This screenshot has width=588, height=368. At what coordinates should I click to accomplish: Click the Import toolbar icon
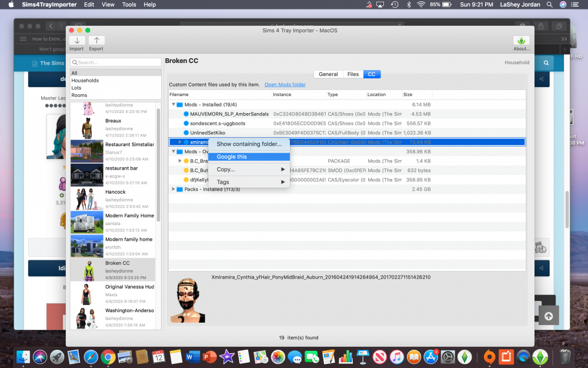(x=77, y=41)
